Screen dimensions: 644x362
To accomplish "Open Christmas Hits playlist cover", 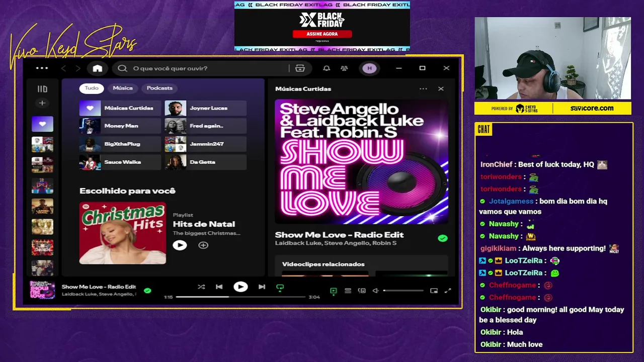I will 123,233.
